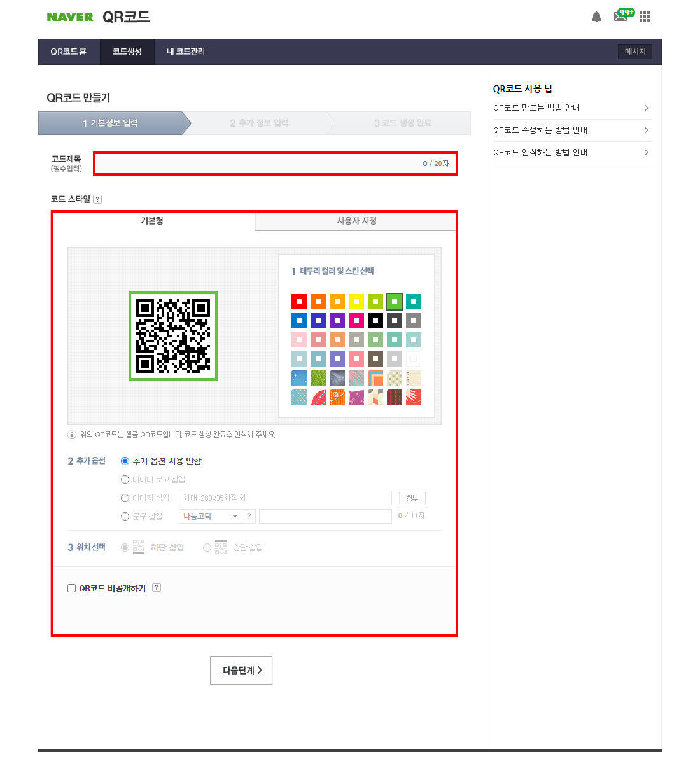Select 문구 삽입 radio option
The height and width of the screenshot is (763, 700).
coord(125,516)
